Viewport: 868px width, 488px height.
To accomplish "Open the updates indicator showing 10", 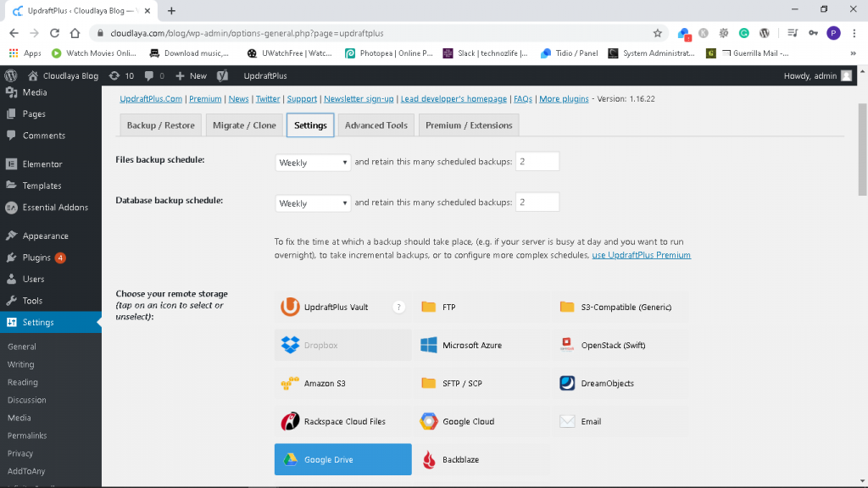I will pyautogui.click(x=122, y=75).
